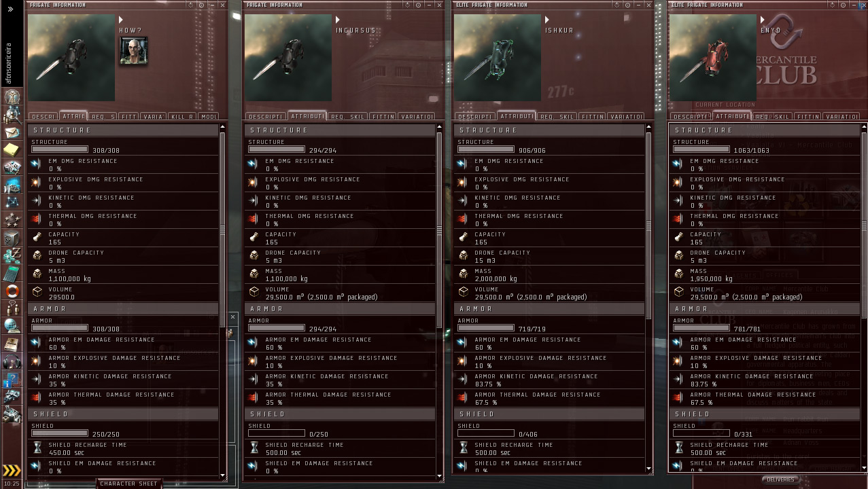868x489 pixels.
Task: Switch to Kill R tab in first window
Action: 181,116
